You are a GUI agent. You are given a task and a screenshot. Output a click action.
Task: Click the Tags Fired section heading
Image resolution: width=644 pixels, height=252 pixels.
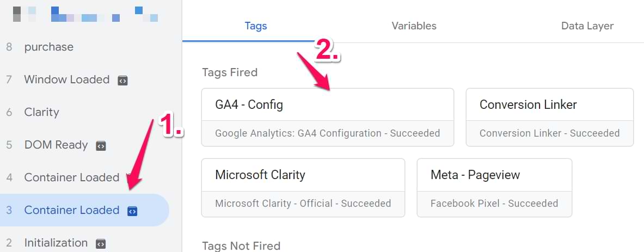coord(229,72)
